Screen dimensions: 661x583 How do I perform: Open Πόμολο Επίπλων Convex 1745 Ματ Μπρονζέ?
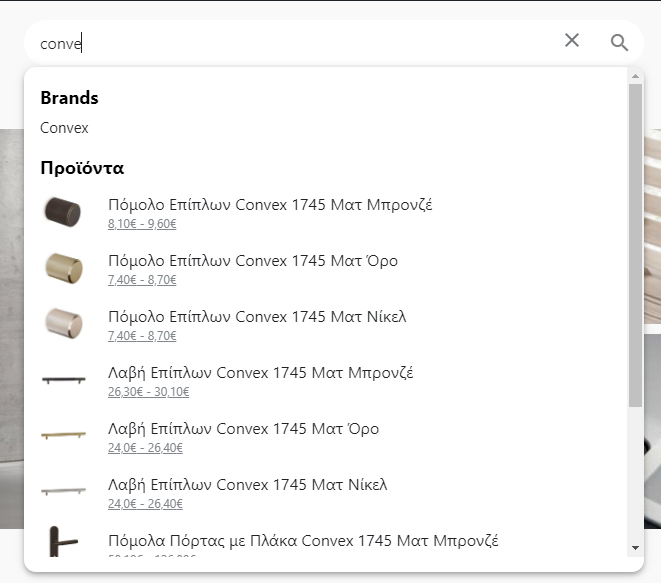click(270, 204)
